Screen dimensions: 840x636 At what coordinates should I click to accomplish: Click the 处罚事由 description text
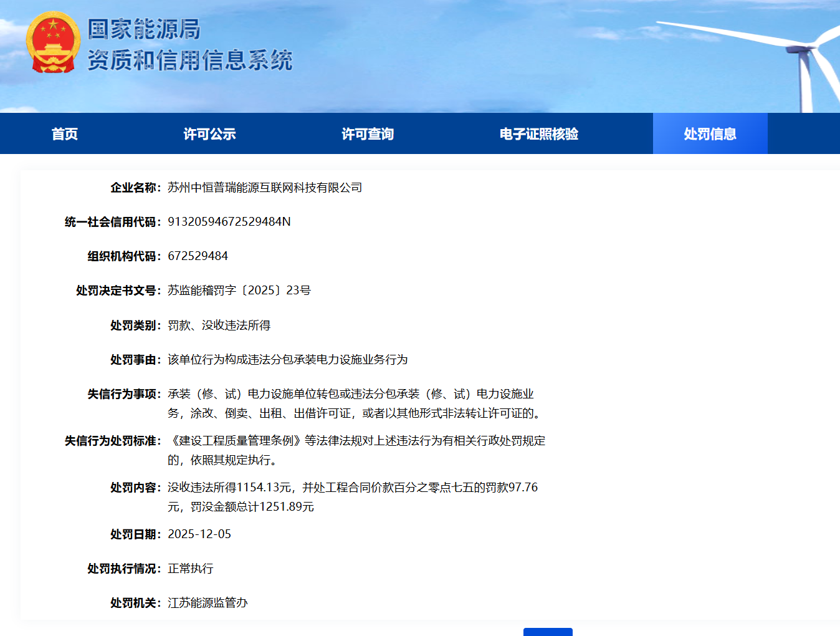[x=287, y=360]
